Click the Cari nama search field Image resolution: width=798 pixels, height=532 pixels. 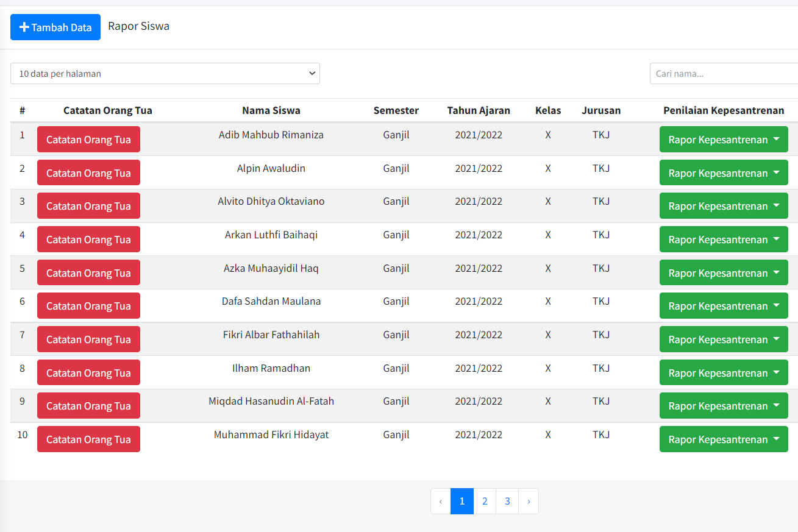click(x=722, y=73)
